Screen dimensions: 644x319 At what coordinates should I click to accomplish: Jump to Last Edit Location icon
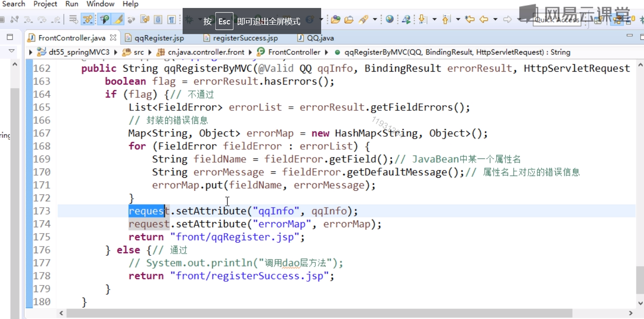point(470,19)
